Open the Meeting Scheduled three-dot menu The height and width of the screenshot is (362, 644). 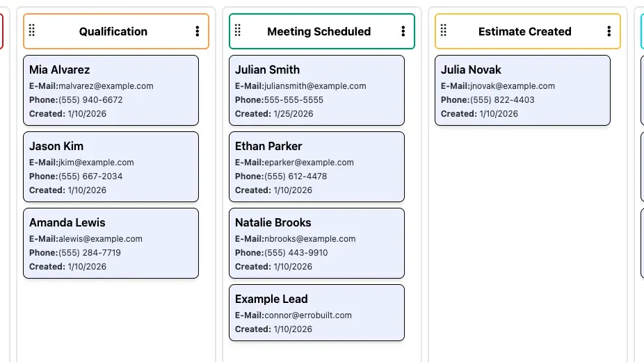click(x=403, y=31)
